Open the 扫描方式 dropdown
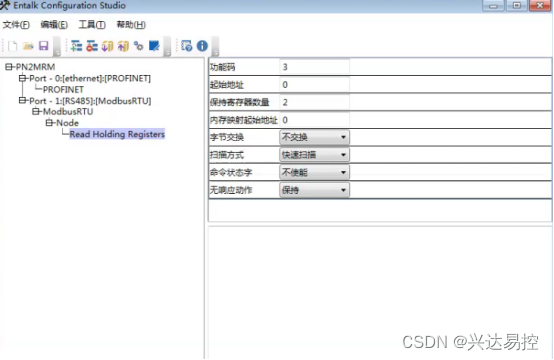Screen dimensions: 554x360 314,155
